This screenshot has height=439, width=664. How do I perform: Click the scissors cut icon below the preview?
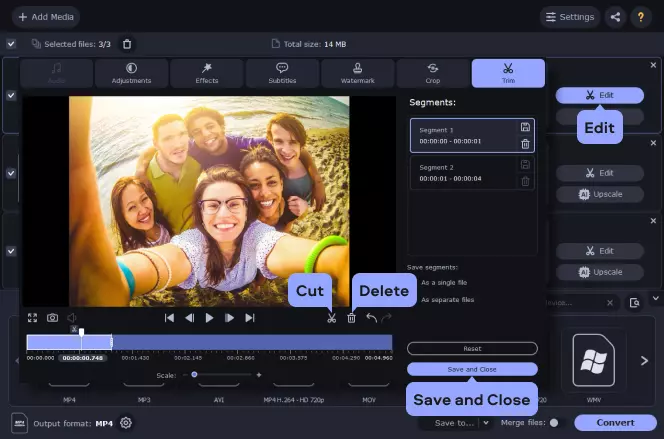coord(332,318)
